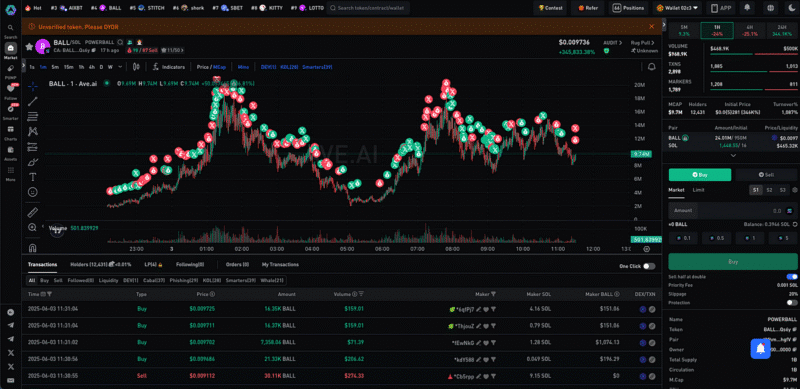Select the Limit order tab
Image resolution: width=800 pixels, height=389 pixels.
[698, 190]
